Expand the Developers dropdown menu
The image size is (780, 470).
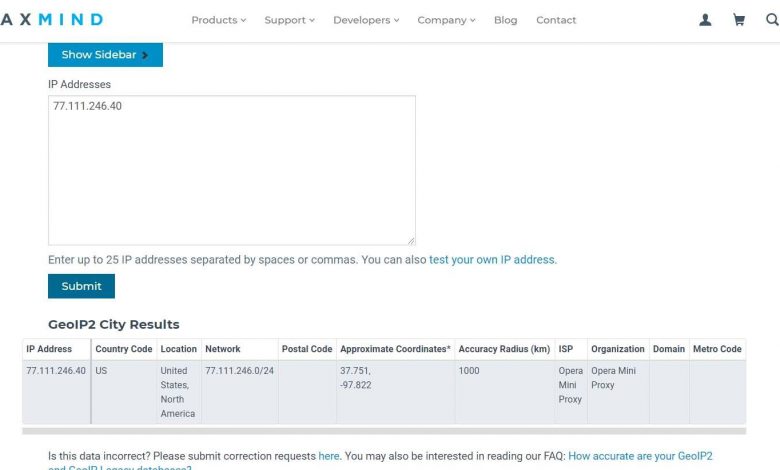366,20
